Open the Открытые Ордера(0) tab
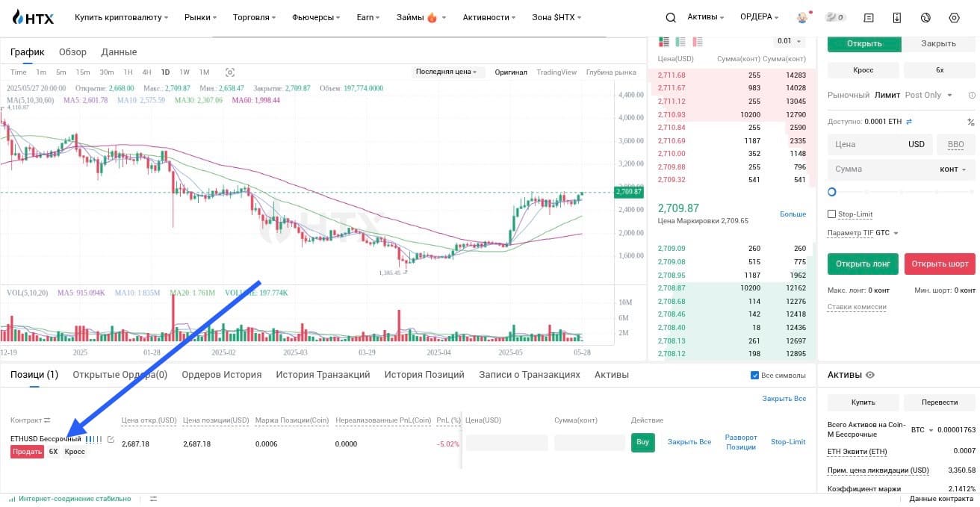This screenshot has height=507, width=980. point(120,375)
